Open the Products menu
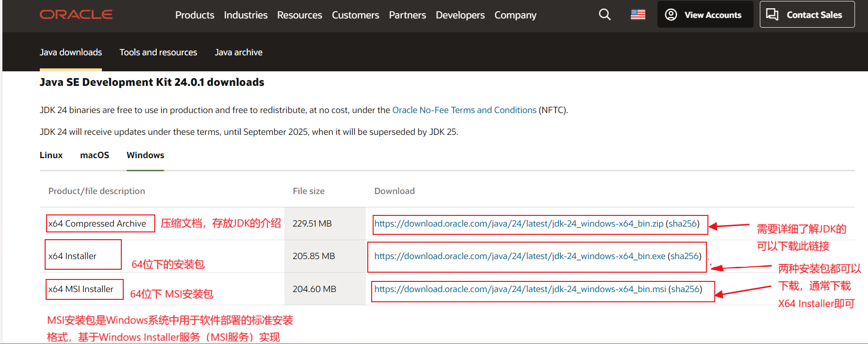This screenshot has height=344, width=868. [195, 15]
